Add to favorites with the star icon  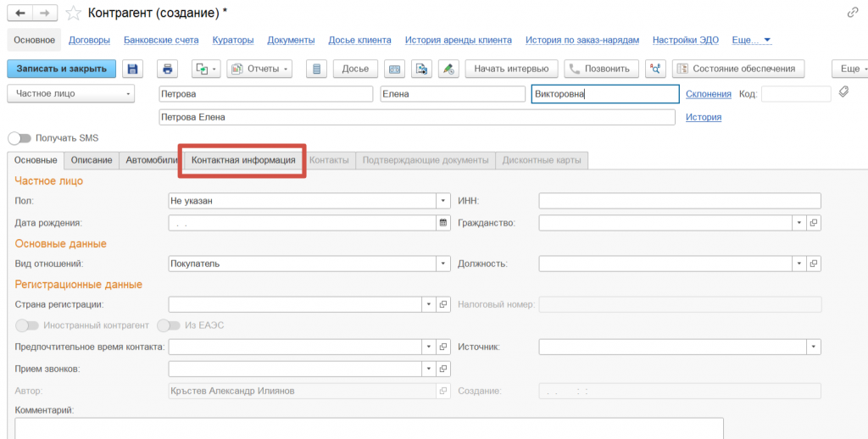pyautogui.click(x=75, y=13)
